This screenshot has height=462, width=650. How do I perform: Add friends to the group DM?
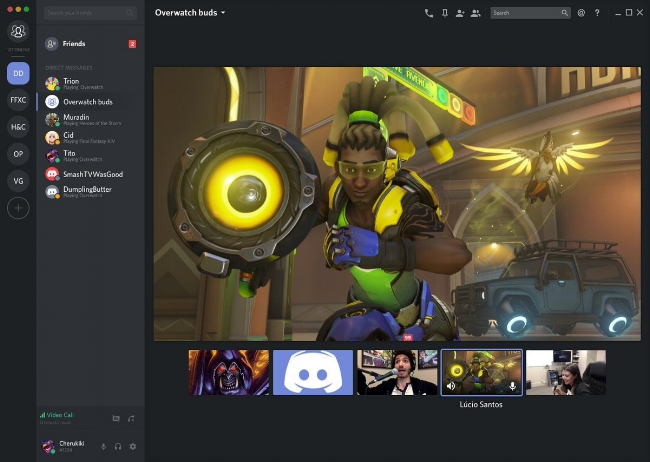460,13
